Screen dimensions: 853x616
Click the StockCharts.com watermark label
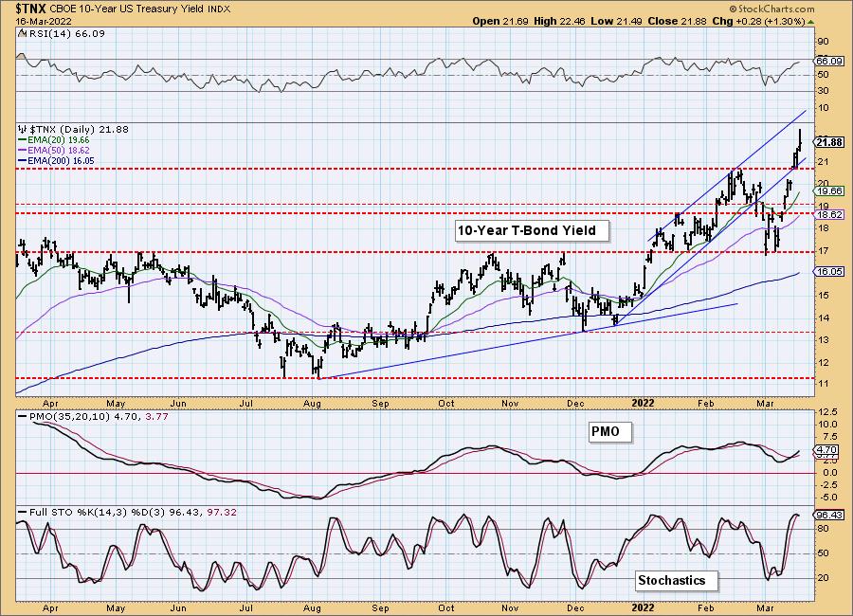[x=771, y=9]
